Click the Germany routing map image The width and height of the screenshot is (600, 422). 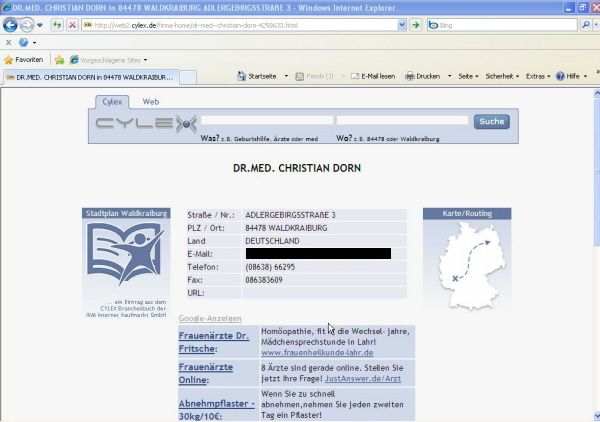tap(471, 266)
